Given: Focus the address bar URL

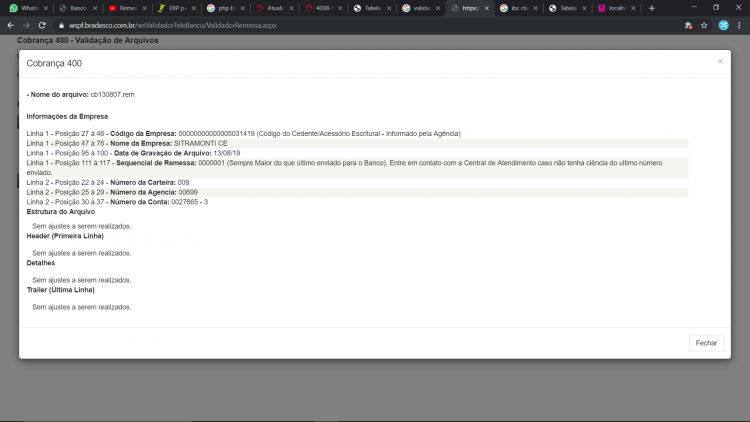Looking at the screenshot, I should click(x=173, y=25).
